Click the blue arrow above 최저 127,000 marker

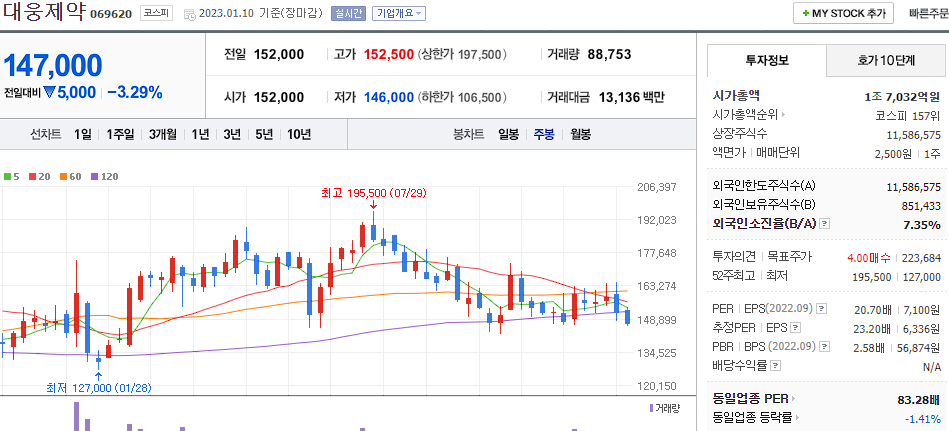[99, 376]
